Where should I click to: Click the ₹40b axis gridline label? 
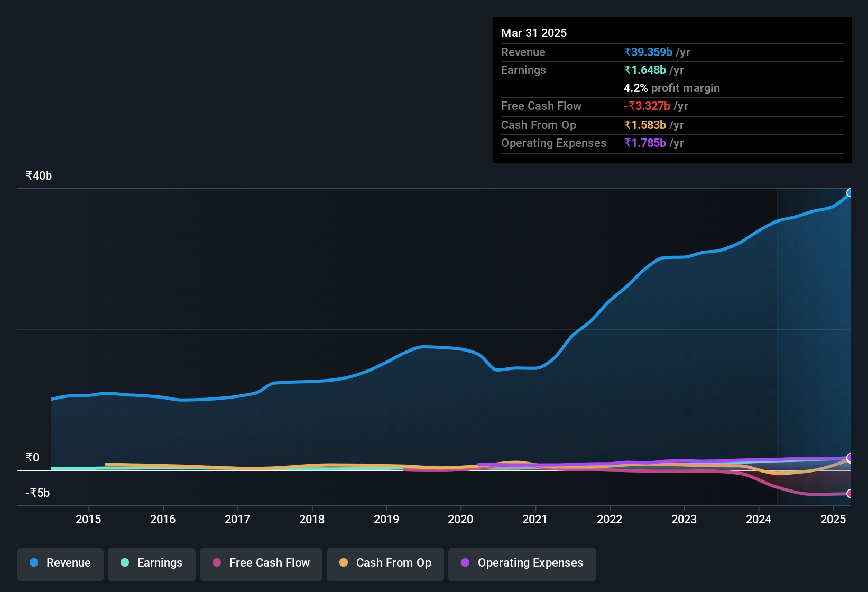[38, 175]
